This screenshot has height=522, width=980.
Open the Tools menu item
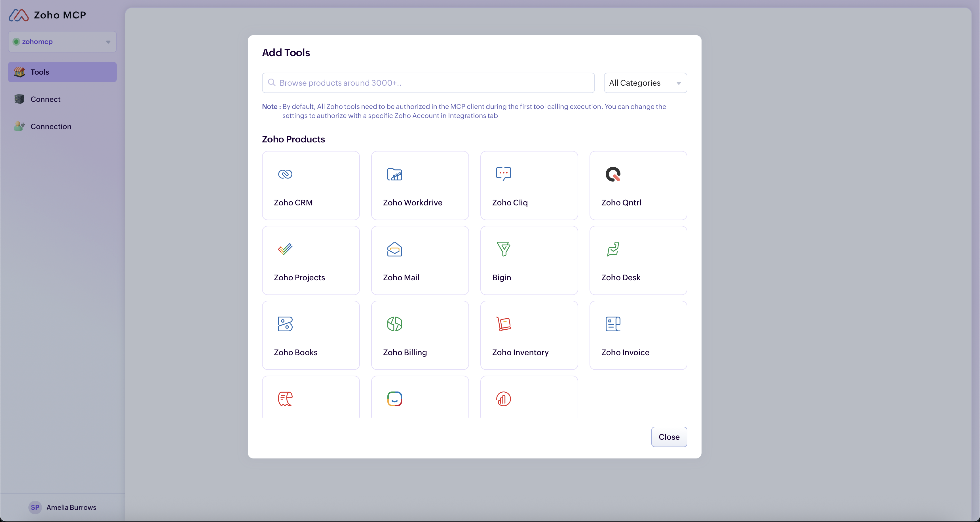point(62,72)
